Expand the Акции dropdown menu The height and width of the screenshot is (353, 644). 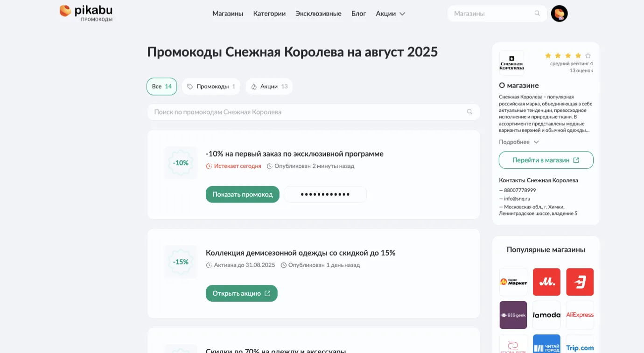tap(391, 14)
